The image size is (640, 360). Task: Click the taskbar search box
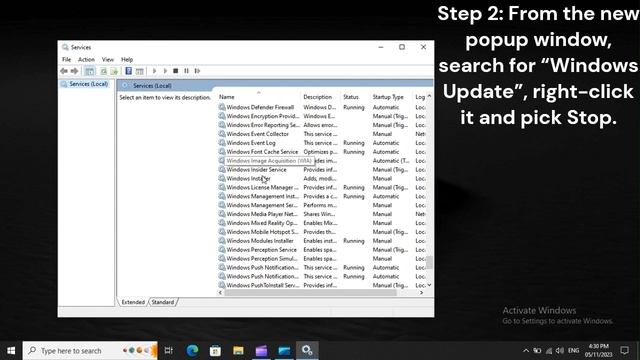tap(90, 351)
